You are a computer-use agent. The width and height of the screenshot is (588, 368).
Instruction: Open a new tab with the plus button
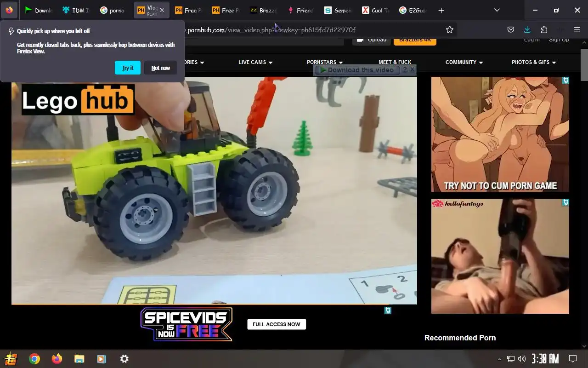point(441,10)
